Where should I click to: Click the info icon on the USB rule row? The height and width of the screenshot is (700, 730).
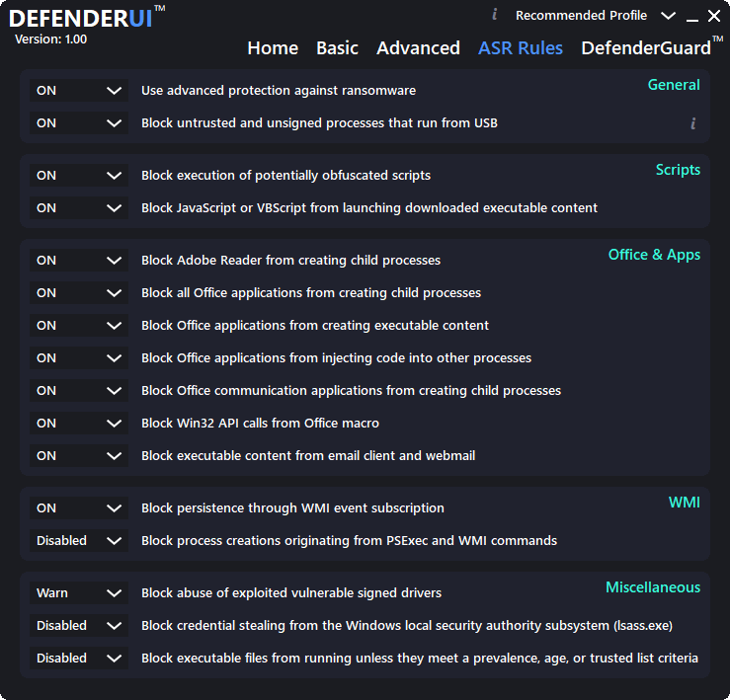click(693, 123)
